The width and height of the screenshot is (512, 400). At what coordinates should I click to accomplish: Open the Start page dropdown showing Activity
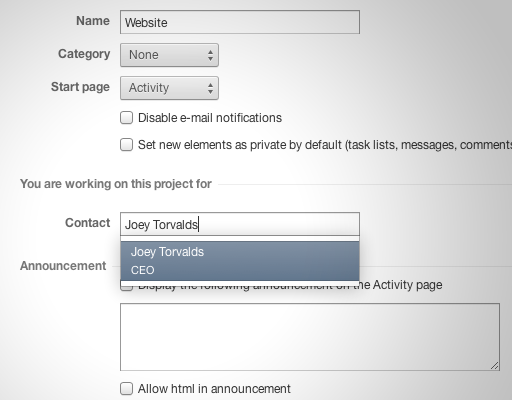click(x=169, y=88)
